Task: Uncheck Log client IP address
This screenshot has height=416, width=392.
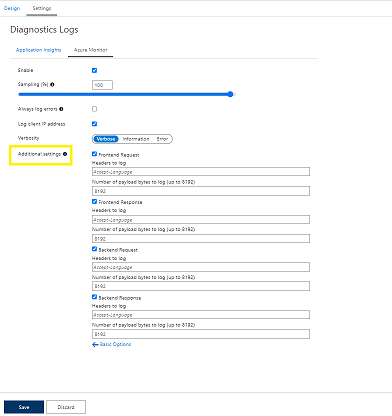Action: [x=94, y=124]
